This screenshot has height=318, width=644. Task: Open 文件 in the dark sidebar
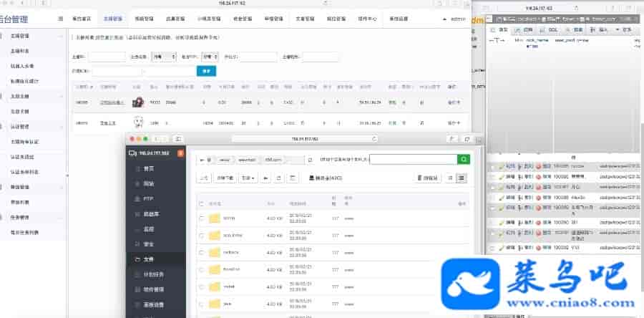coord(149,259)
